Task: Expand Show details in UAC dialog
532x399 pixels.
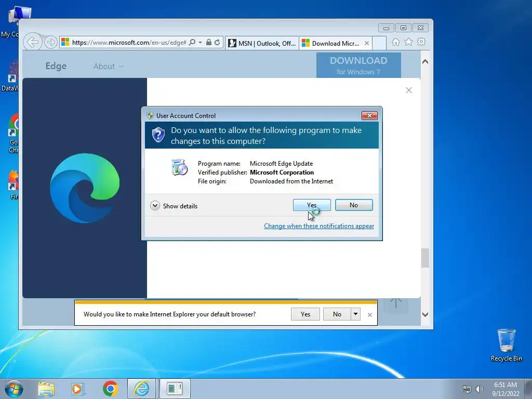Action: [x=174, y=206]
